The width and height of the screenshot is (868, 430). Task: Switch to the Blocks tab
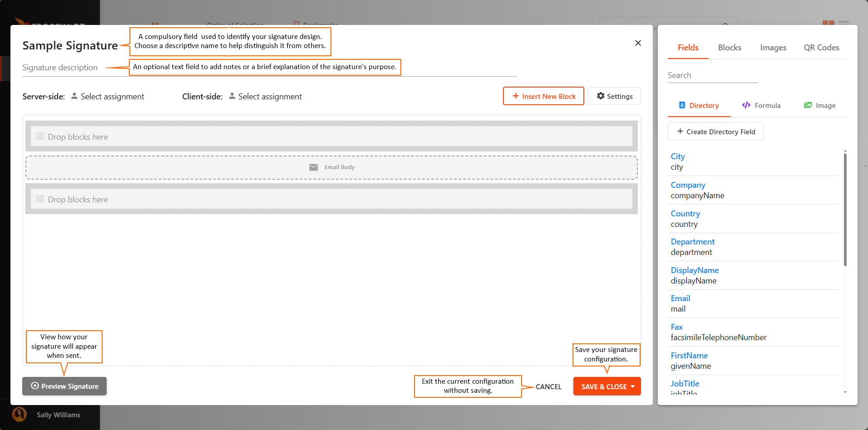click(730, 47)
